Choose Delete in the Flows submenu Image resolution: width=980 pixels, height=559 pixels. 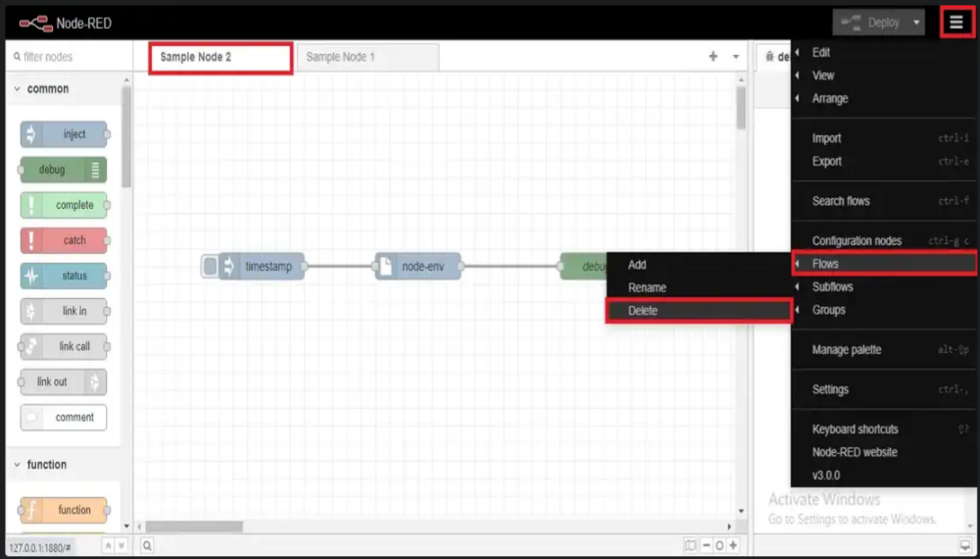(x=700, y=311)
